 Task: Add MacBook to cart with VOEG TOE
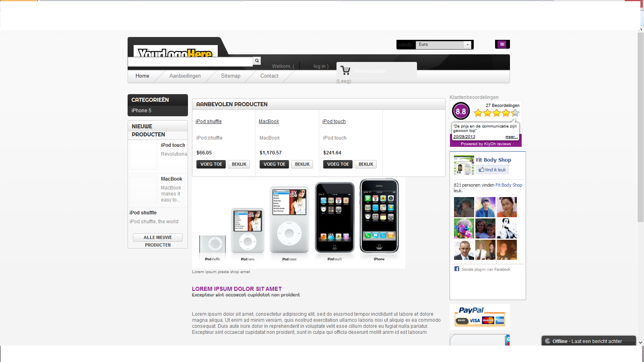click(275, 164)
